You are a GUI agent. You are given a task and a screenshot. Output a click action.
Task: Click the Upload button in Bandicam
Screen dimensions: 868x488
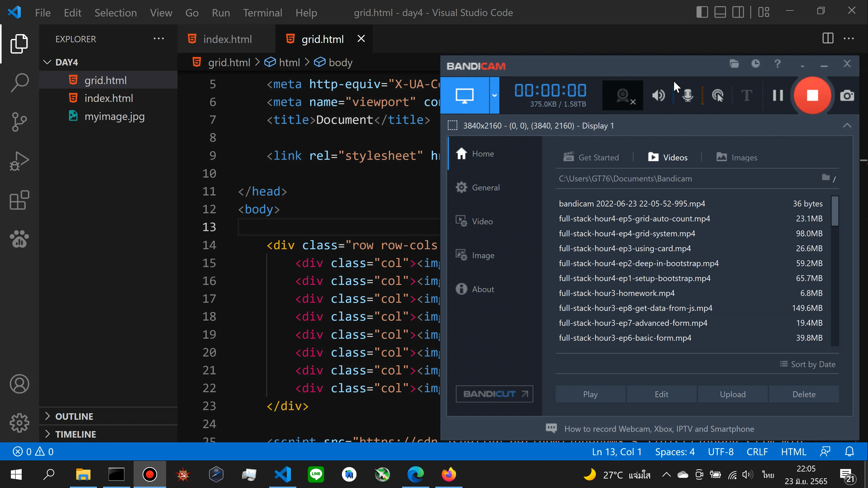733,394
